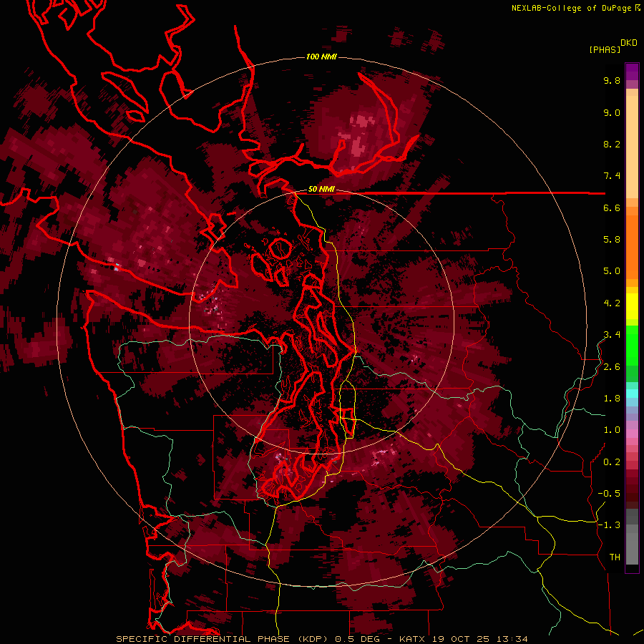The image size is (644, 644).
Task: Pick the pink color bar segment near 1.0
Action: [632, 434]
